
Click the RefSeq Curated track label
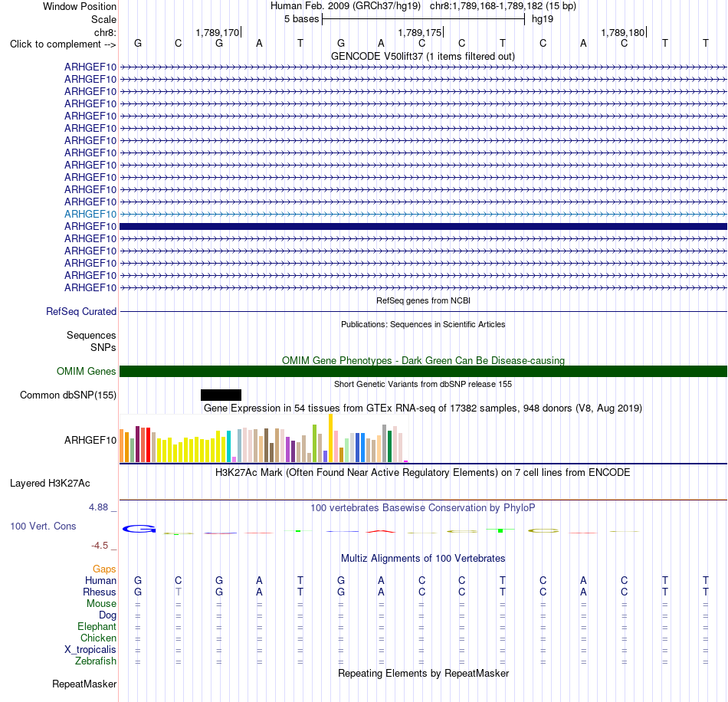click(x=80, y=312)
